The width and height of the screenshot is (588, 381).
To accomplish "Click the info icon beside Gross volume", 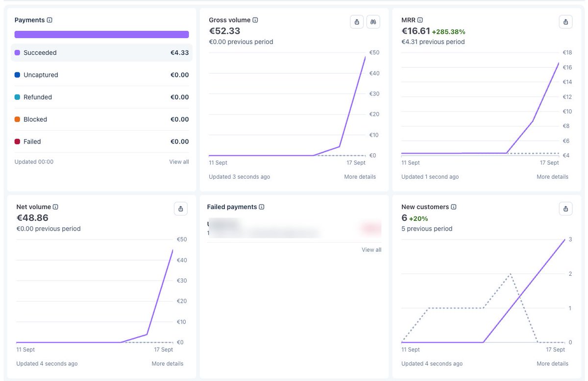I will (255, 20).
